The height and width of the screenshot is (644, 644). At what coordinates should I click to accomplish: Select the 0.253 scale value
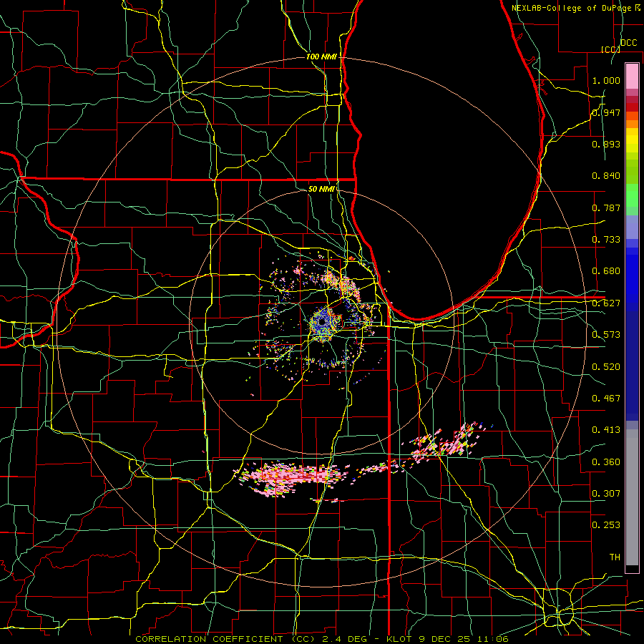click(x=606, y=525)
